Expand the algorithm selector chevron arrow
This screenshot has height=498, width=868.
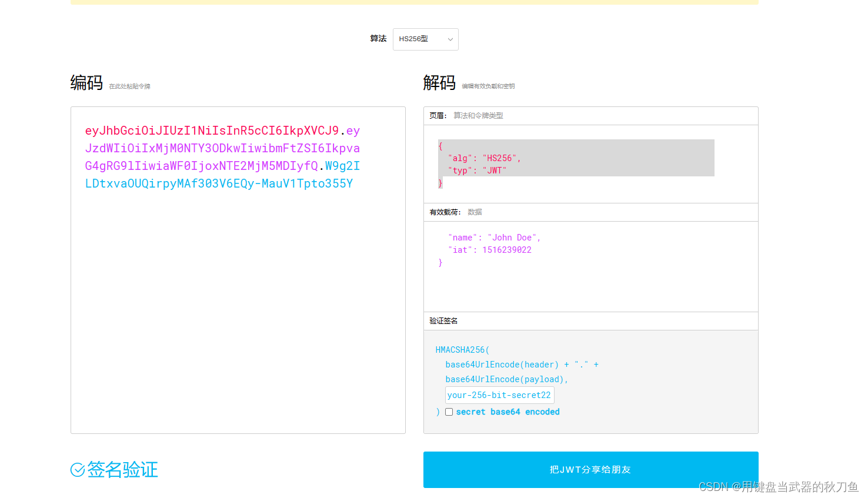click(x=449, y=39)
